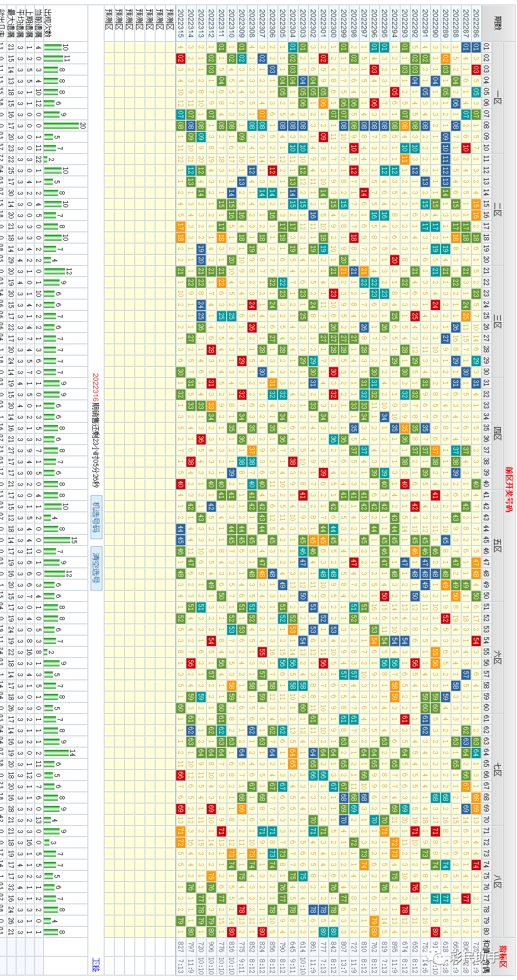Open the blue 工具 link
Image resolution: width=517 pixels, height=980 pixels.
click(x=96, y=964)
